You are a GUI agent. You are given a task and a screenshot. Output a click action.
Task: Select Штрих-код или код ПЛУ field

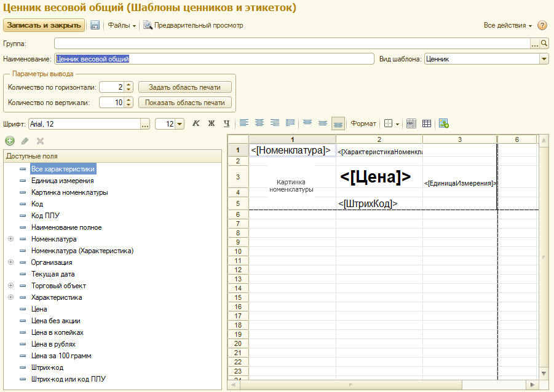click(x=68, y=378)
